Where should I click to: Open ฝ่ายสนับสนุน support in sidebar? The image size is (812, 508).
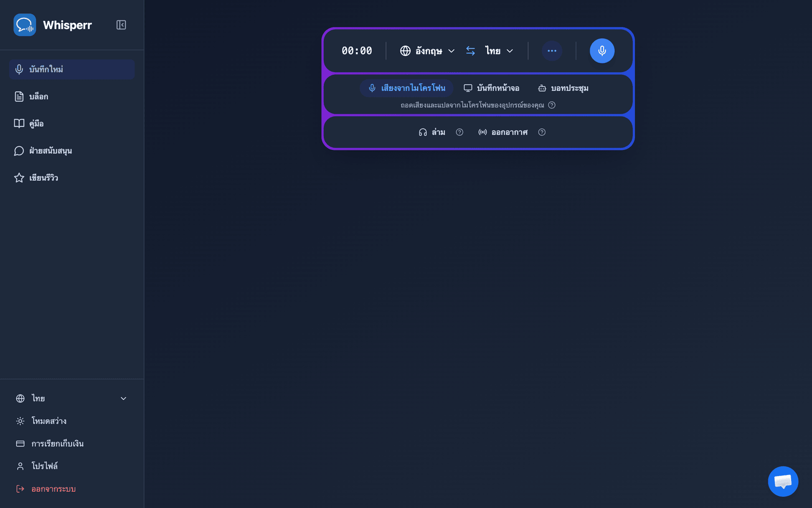point(72,151)
